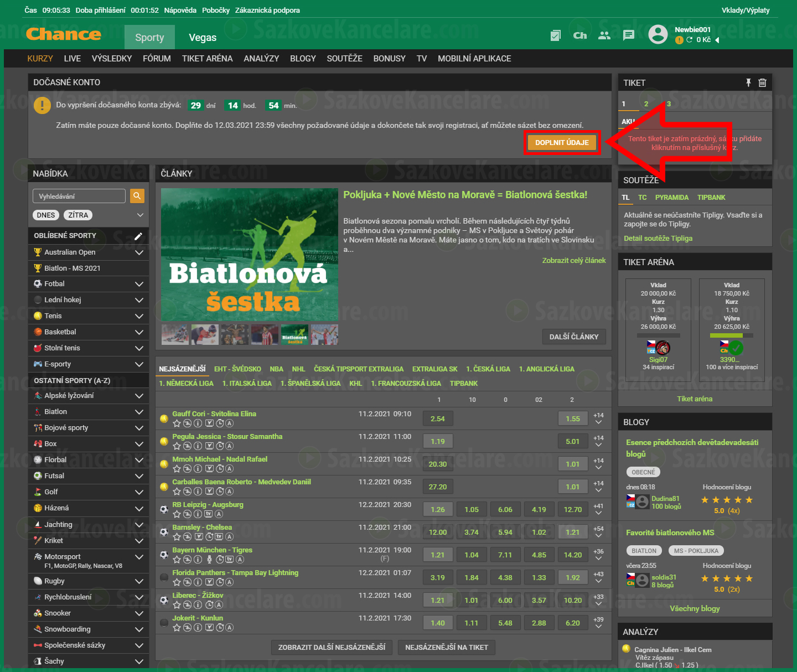
Task: Empty the ticket with the trash icon
Action: point(762,82)
